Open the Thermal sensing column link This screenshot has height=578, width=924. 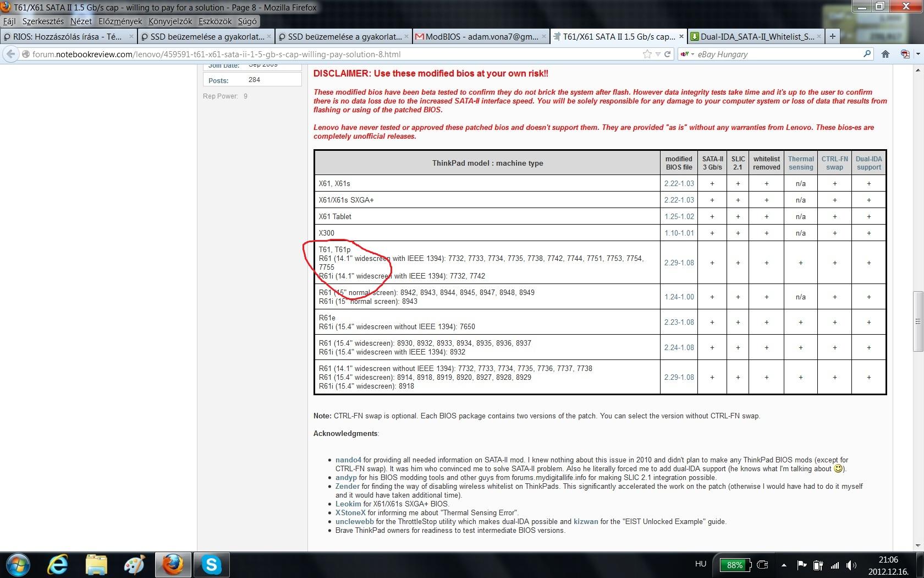801,163
